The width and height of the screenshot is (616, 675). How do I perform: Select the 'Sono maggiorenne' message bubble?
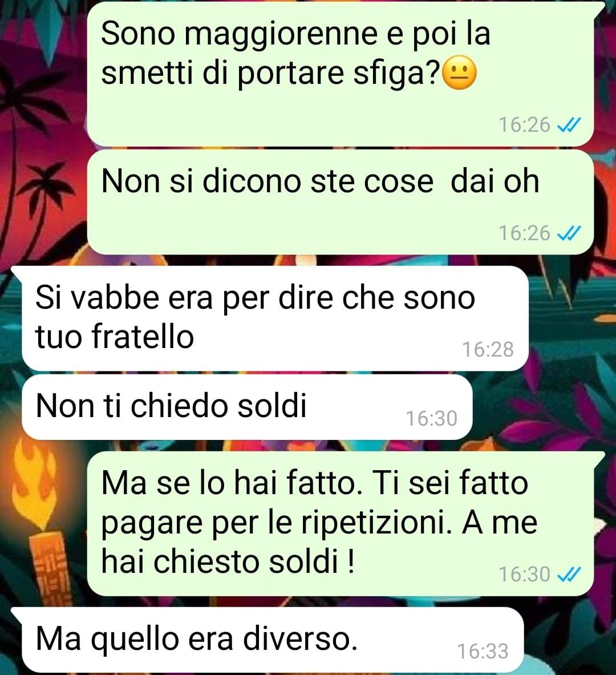pyautogui.click(x=341, y=74)
